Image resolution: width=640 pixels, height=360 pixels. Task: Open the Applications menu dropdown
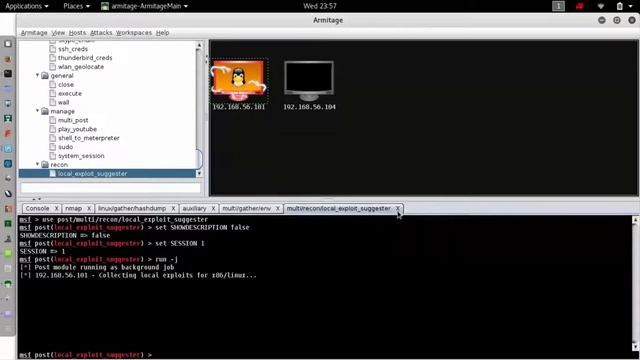pos(27,6)
